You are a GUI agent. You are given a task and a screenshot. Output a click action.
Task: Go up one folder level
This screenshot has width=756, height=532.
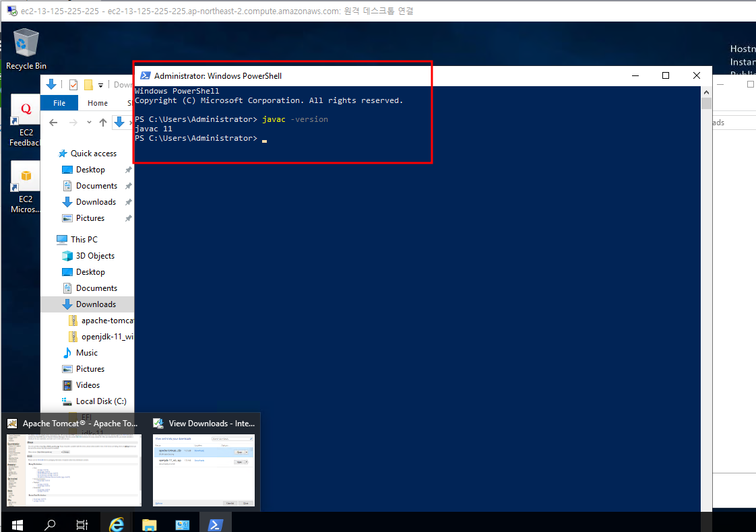(102, 123)
